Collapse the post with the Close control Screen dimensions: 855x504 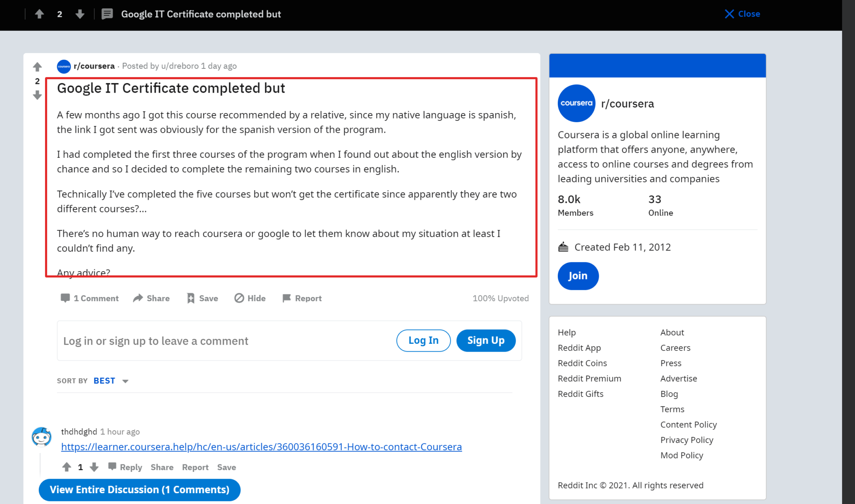(x=742, y=14)
